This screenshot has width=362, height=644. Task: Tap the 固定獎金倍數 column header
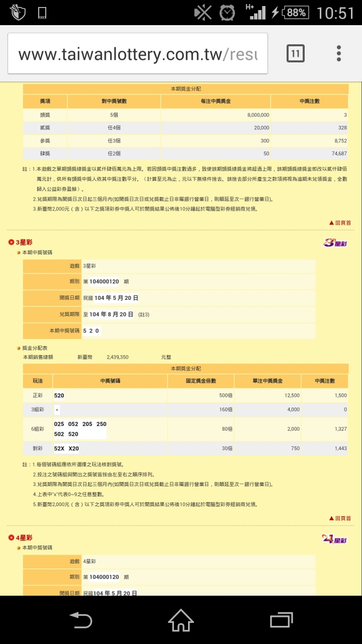[201, 381]
